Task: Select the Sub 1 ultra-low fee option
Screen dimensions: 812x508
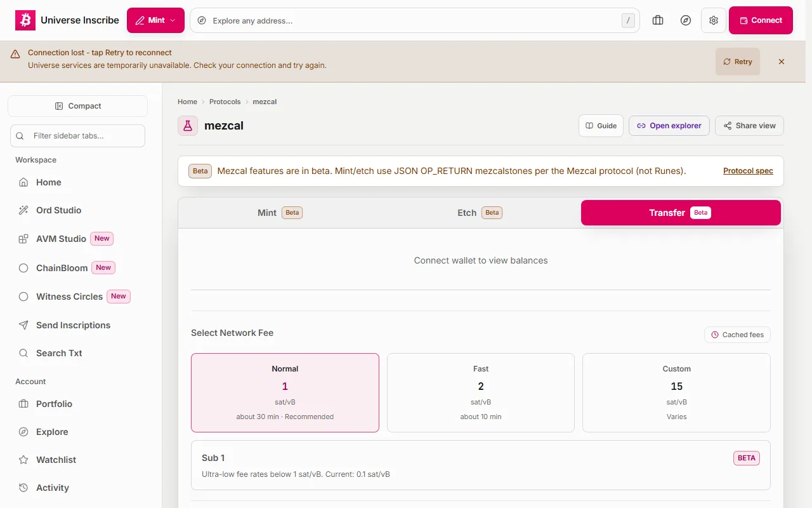Action: [481, 465]
